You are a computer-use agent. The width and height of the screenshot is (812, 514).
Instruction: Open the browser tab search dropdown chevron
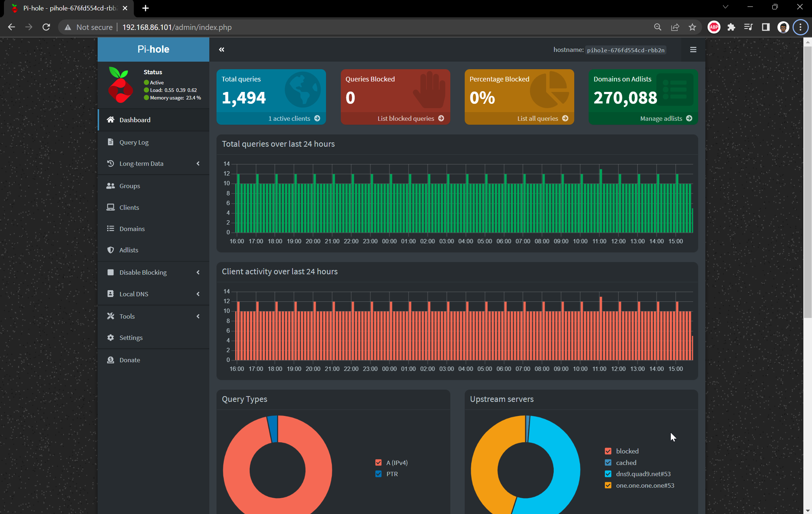click(726, 7)
